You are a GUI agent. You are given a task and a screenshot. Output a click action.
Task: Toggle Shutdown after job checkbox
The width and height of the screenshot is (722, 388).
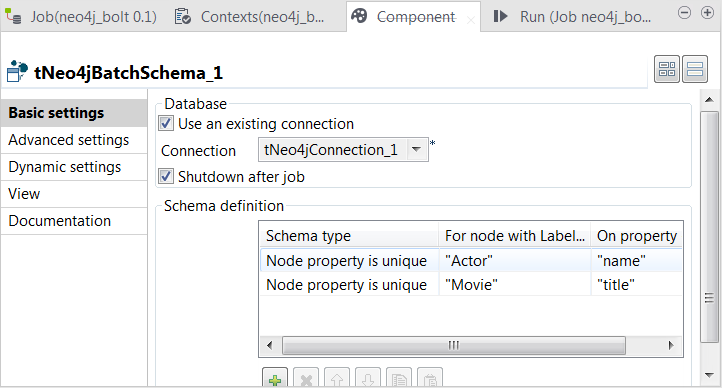click(x=166, y=176)
